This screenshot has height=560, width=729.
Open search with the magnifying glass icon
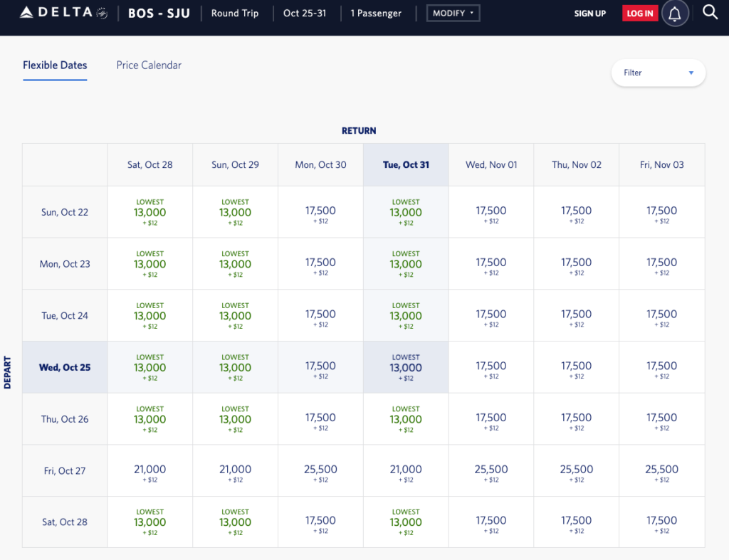pyautogui.click(x=710, y=12)
